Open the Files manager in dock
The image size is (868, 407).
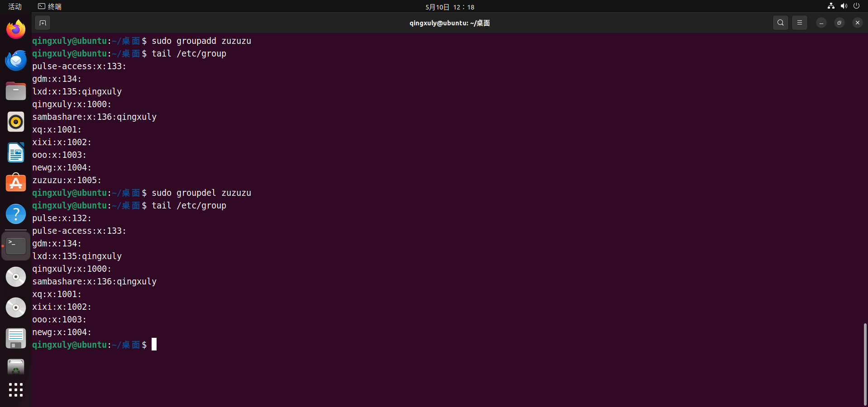[16, 91]
